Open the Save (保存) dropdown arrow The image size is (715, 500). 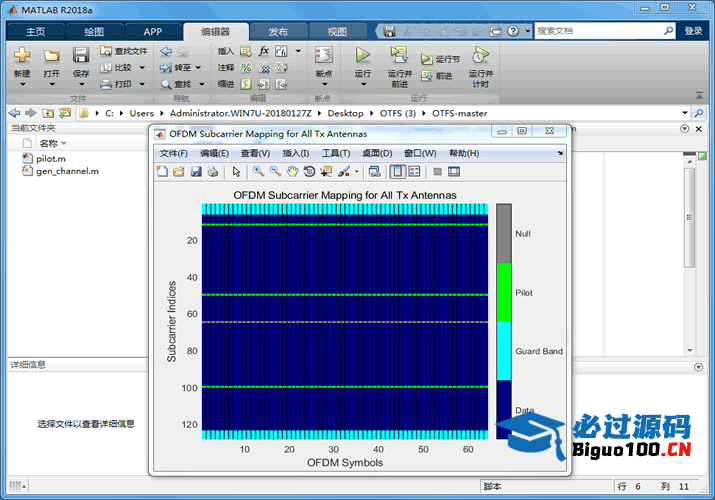pos(81,85)
